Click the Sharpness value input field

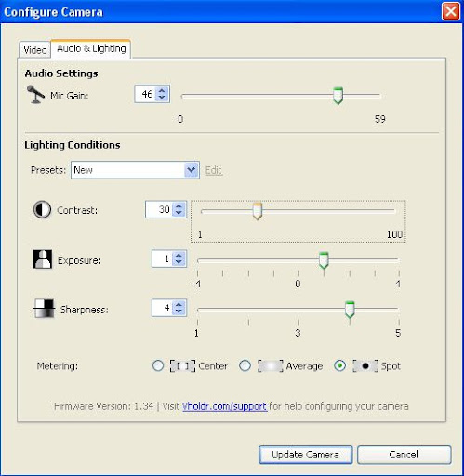tap(163, 308)
